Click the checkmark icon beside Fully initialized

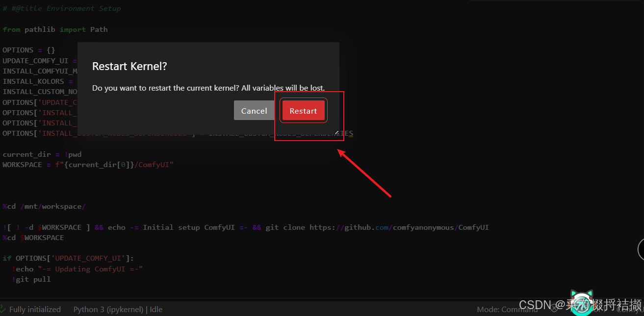point(3,309)
